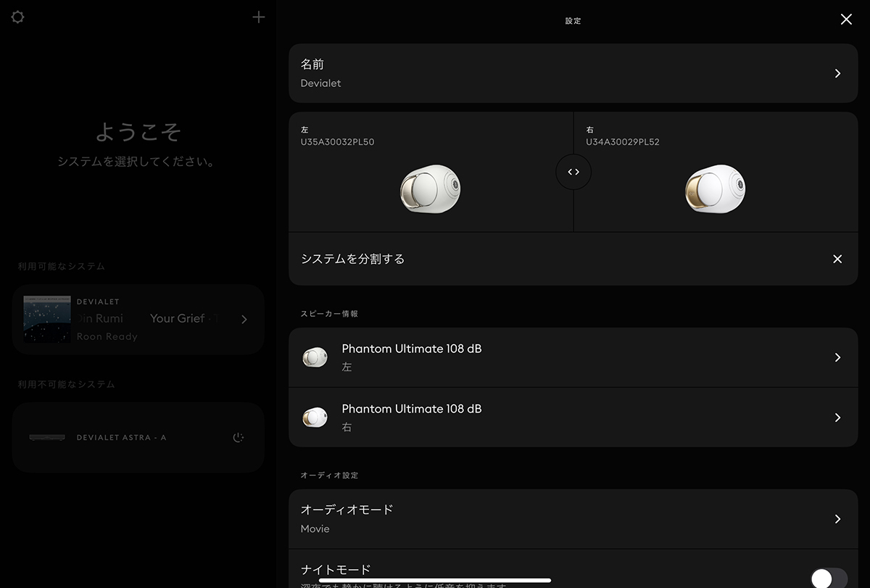Select the left speaker image U35A30032PL50
This screenshot has width=870, height=588.
click(x=431, y=189)
